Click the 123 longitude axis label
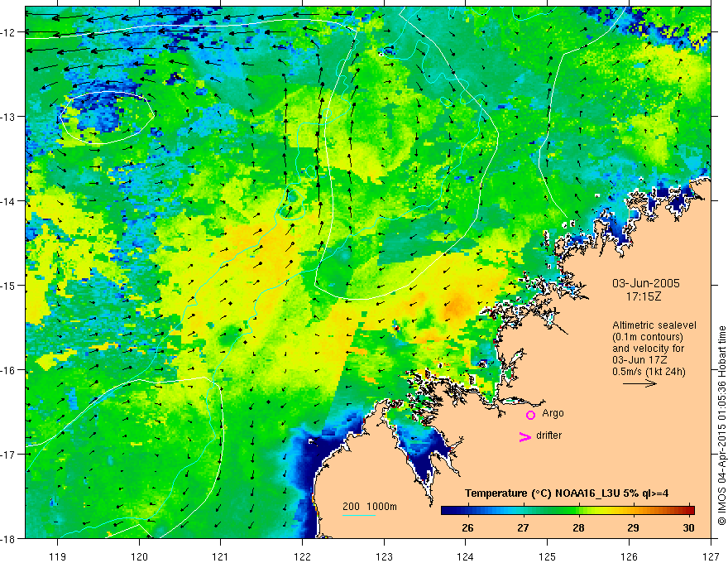This screenshot has height=563, width=728. point(384,556)
